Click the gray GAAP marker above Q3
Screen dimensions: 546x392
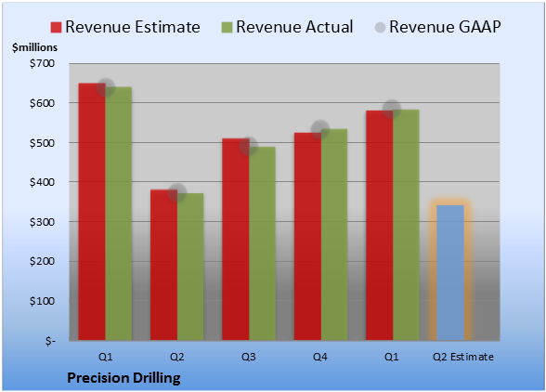click(249, 146)
